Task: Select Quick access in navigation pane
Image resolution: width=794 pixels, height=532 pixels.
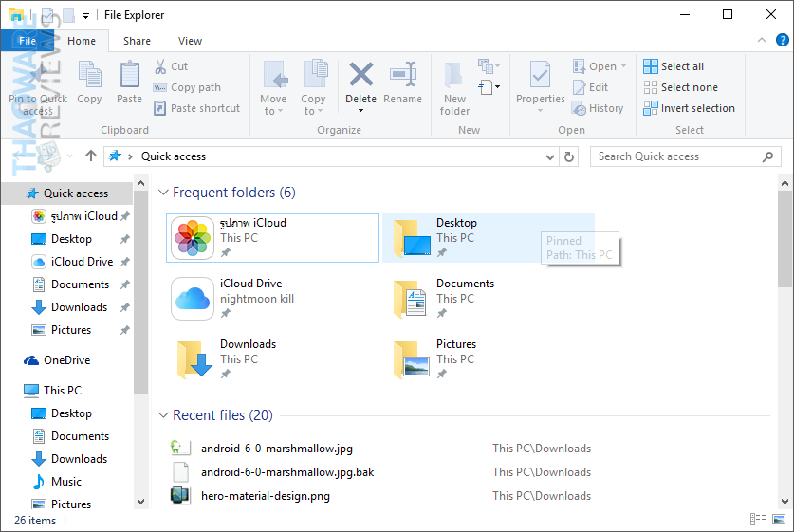Action: coord(67,193)
